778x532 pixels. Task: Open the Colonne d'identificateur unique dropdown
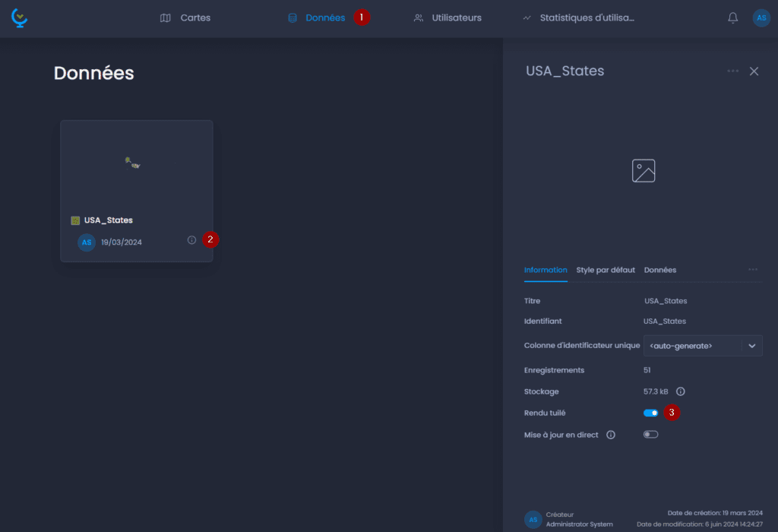tap(703, 346)
